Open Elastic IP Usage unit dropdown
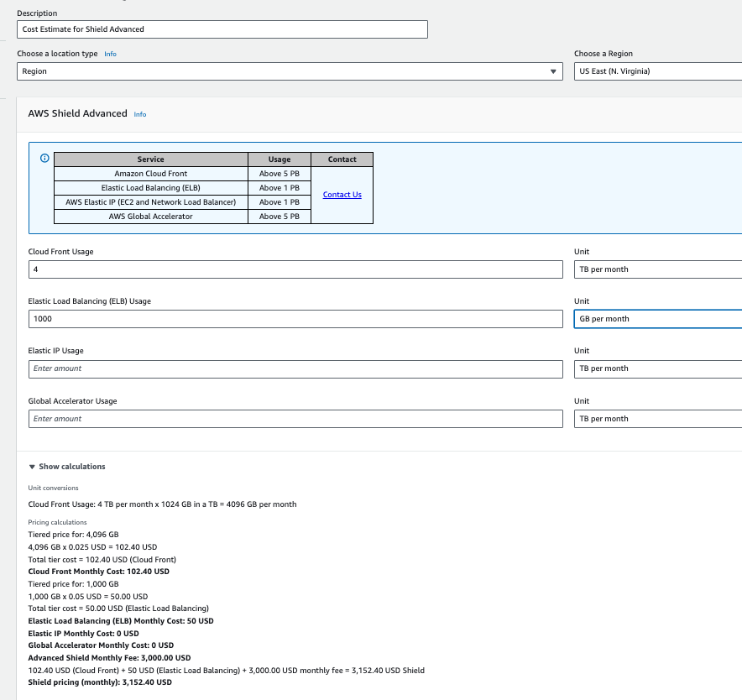The width and height of the screenshot is (742, 700). click(x=658, y=368)
